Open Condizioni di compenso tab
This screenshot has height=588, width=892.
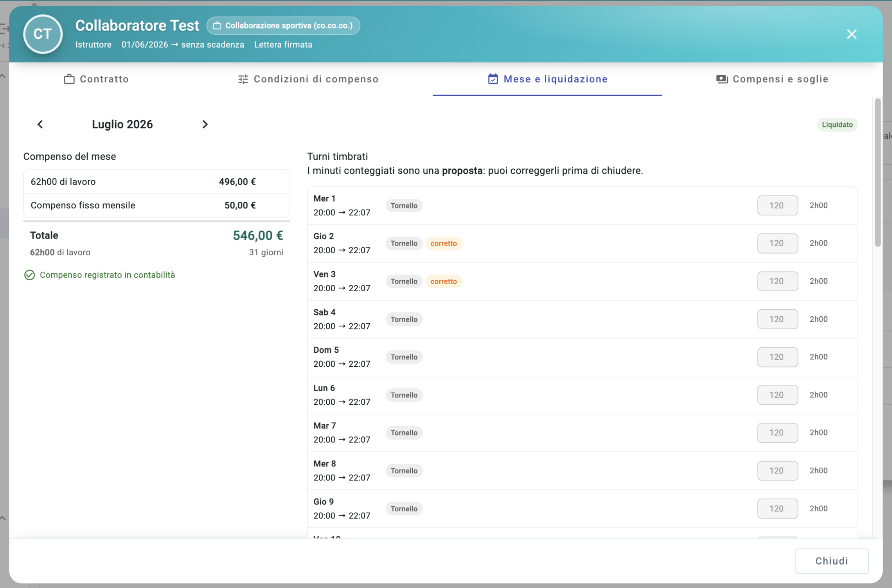tap(308, 79)
